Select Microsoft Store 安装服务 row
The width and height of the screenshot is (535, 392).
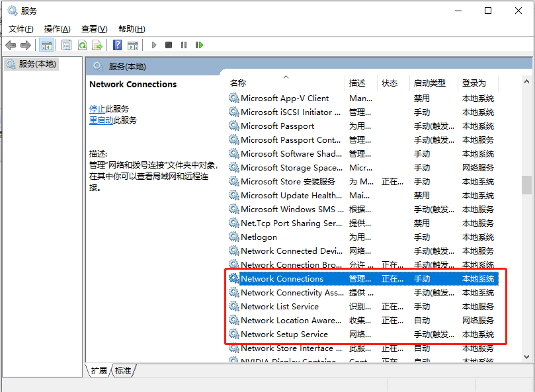[363, 182]
